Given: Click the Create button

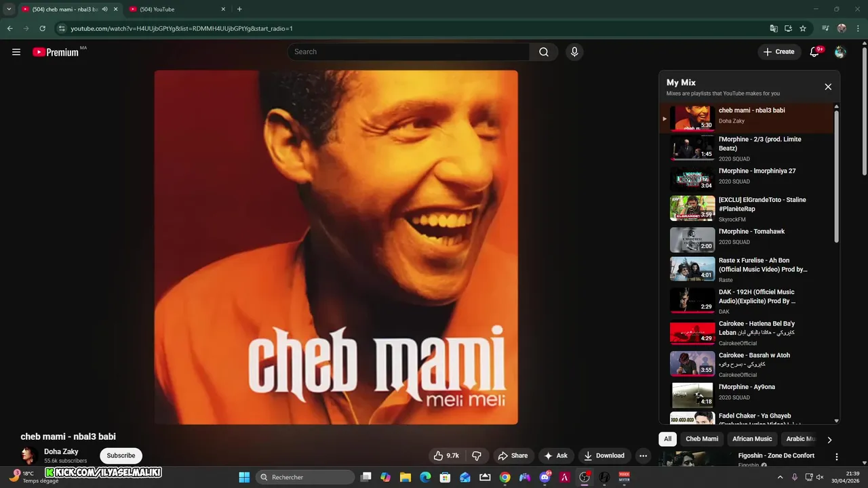Looking at the screenshot, I should (x=779, y=52).
